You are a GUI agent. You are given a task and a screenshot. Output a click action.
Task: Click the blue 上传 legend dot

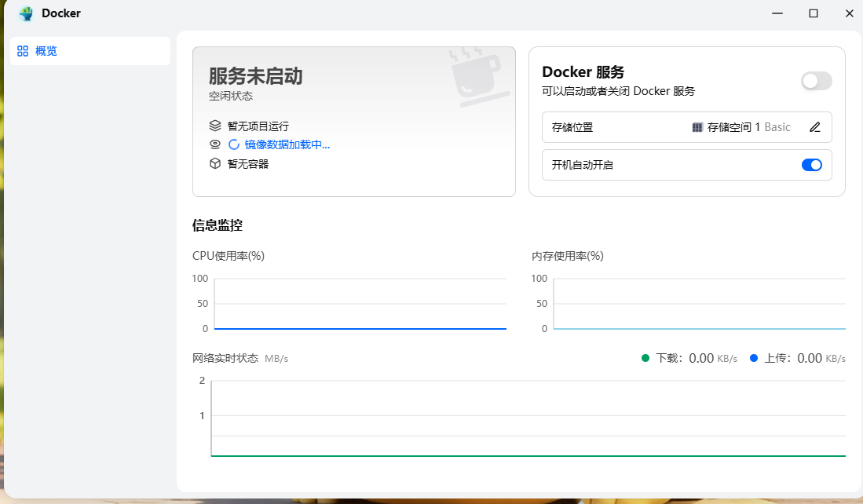click(754, 358)
